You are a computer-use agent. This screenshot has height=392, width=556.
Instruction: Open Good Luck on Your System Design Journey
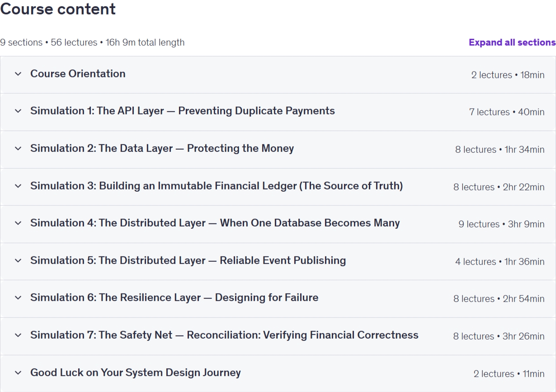(x=136, y=373)
